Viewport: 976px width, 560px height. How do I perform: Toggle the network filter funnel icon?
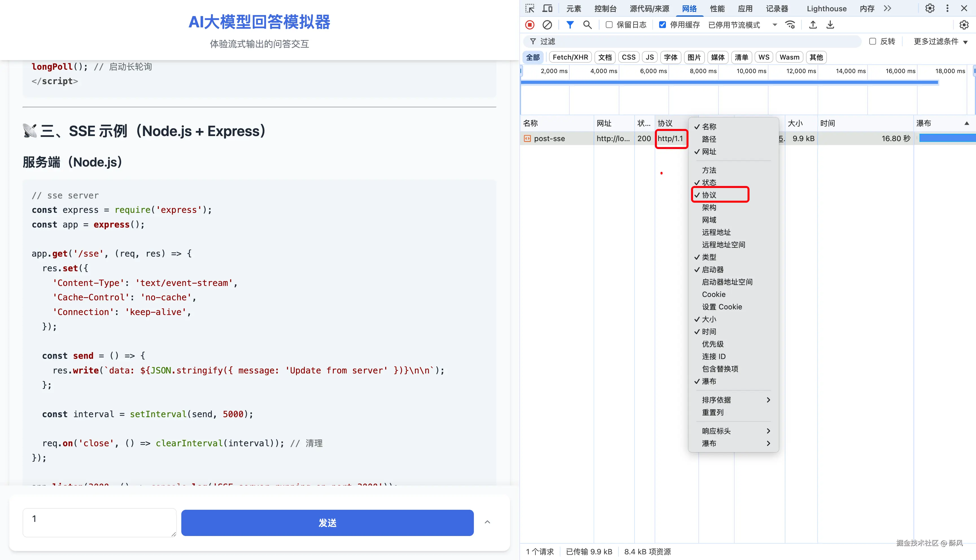tap(570, 25)
